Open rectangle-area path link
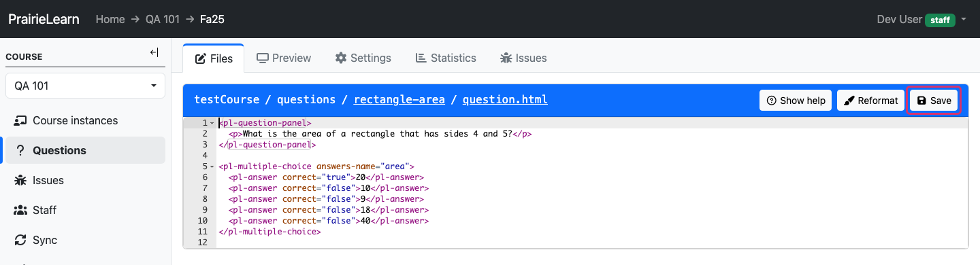This screenshot has width=980, height=265. point(399,100)
